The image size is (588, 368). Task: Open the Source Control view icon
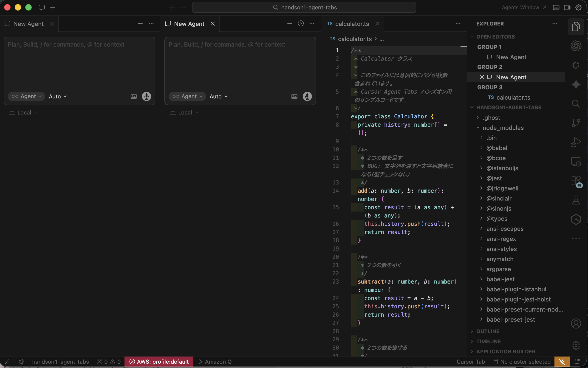point(576,123)
